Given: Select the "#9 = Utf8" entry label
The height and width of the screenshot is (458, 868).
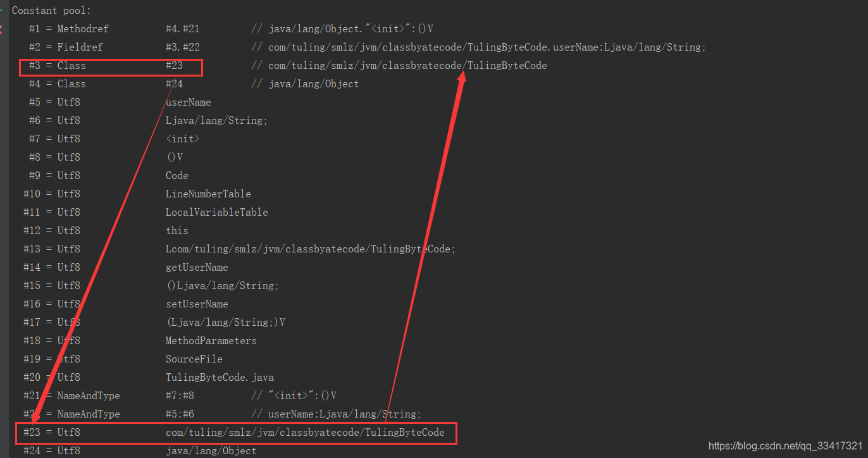Looking at the screenshot, I should click(x=54, y=176).
